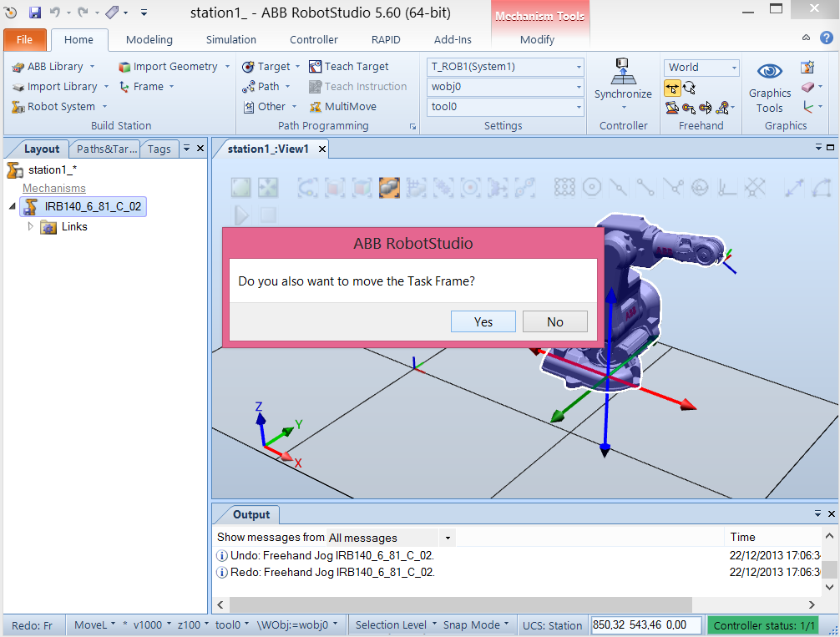Click the UCS coordinates input field
The image size is (840, 637).
(x=646, y=625)
